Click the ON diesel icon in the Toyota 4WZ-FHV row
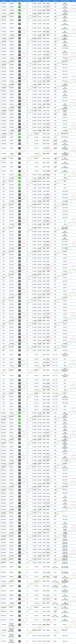Viewport: 76px width, 644px height. click(x=19, y=641)
